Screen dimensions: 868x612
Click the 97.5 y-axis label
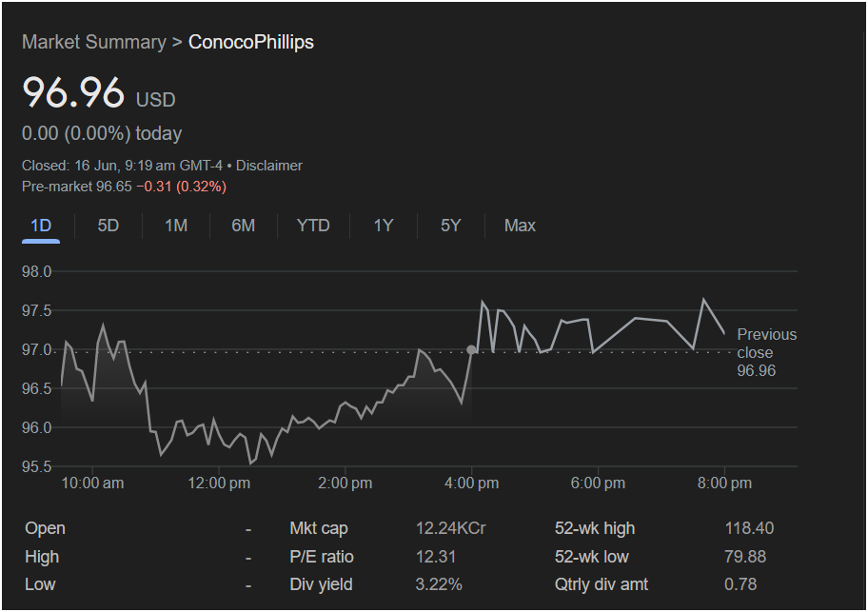(x=36, y=310)
